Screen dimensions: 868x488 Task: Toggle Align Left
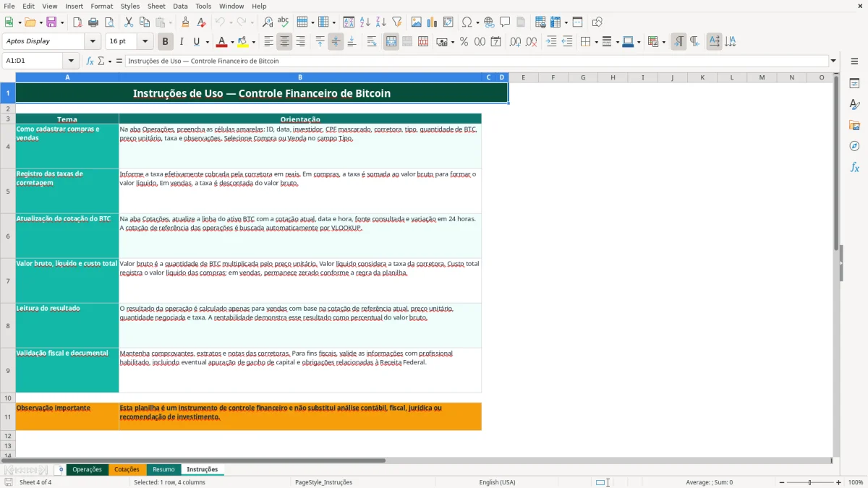pos(268,42)
